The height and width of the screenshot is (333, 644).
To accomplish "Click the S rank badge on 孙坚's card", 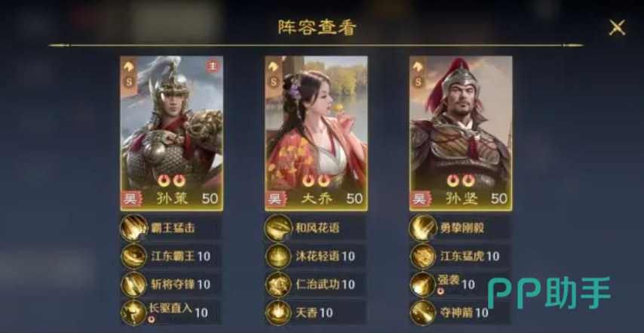I will (x=418, y=82).
